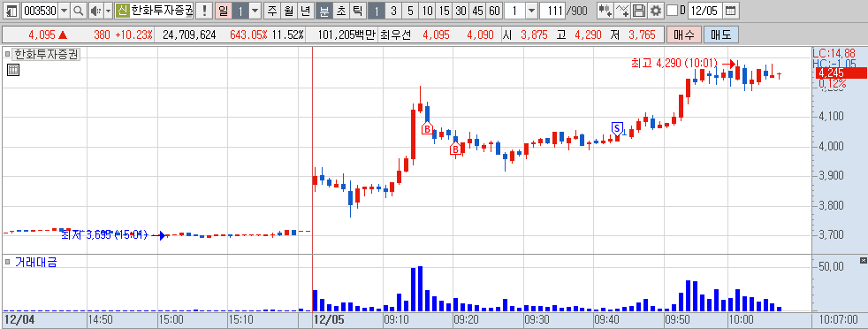Click the 거래대금 indicator label
The image size is (868, 329).
(35, 262)
